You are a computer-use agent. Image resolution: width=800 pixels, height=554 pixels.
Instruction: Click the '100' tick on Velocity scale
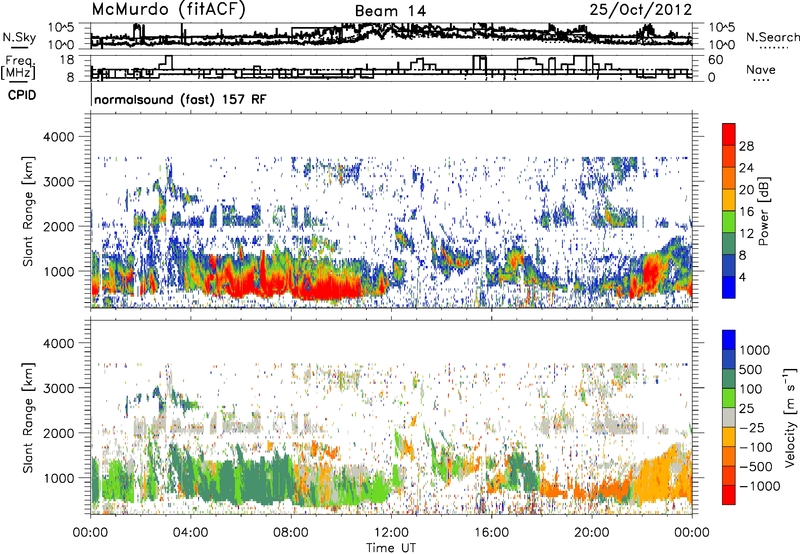coord(751,389)
